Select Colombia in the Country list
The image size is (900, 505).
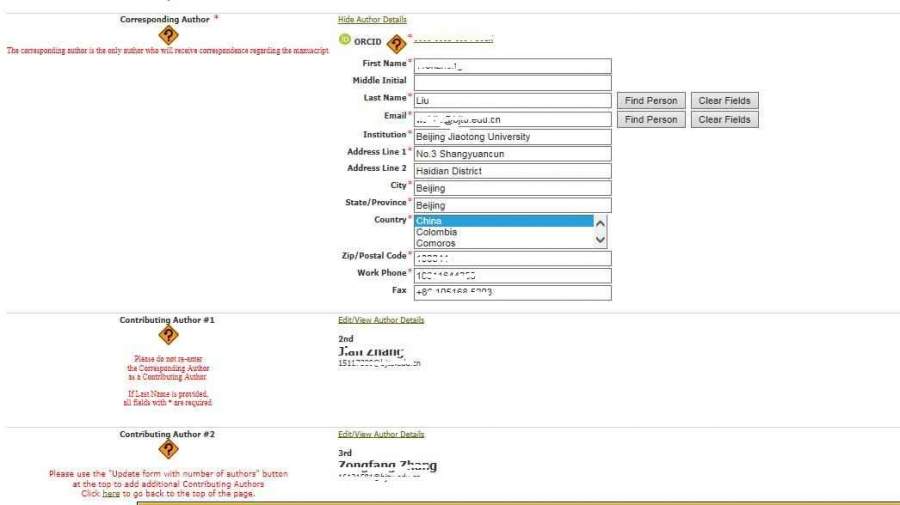[504, 232]
